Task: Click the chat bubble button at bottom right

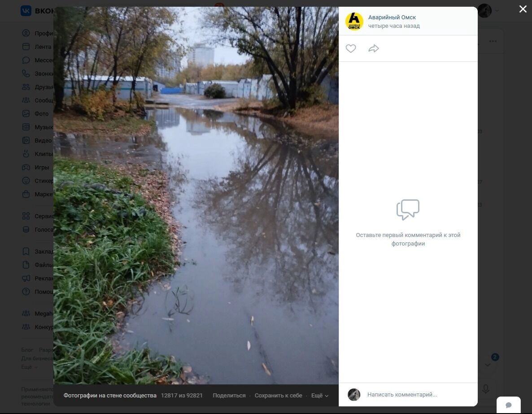Action: click(509, 405)
